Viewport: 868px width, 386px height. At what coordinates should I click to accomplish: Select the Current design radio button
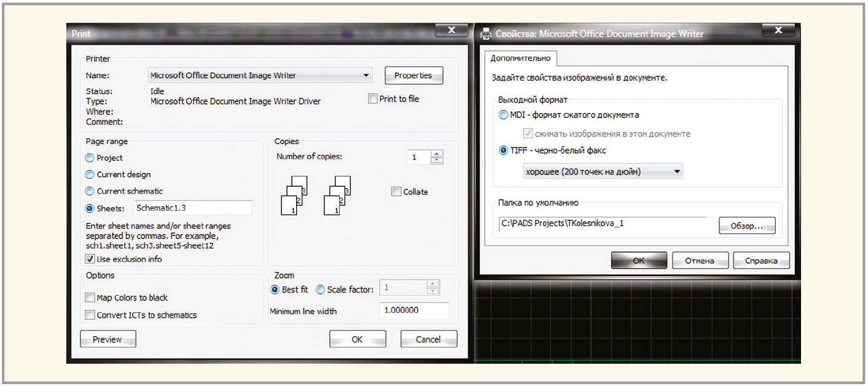[x=90, y=175]
